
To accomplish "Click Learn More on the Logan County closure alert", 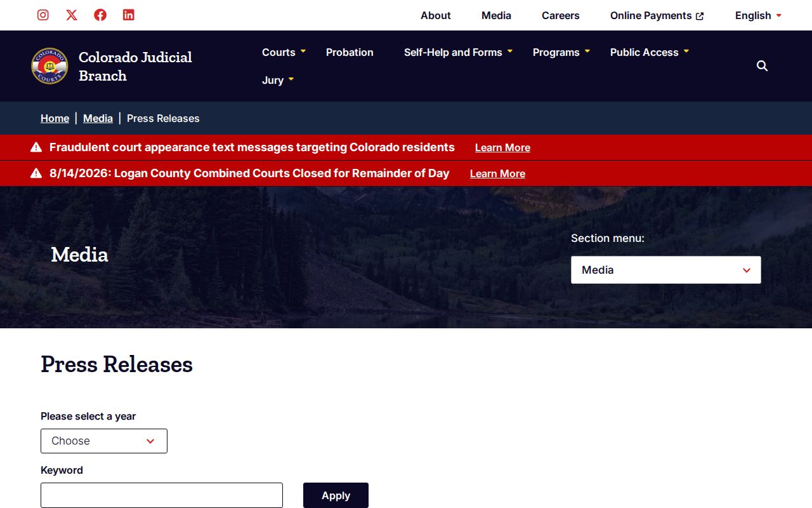I will coord(497,173).
